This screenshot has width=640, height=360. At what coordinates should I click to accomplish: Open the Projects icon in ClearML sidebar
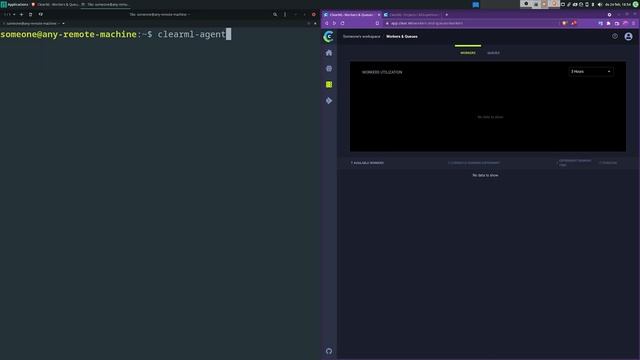[x=329, y=69]
